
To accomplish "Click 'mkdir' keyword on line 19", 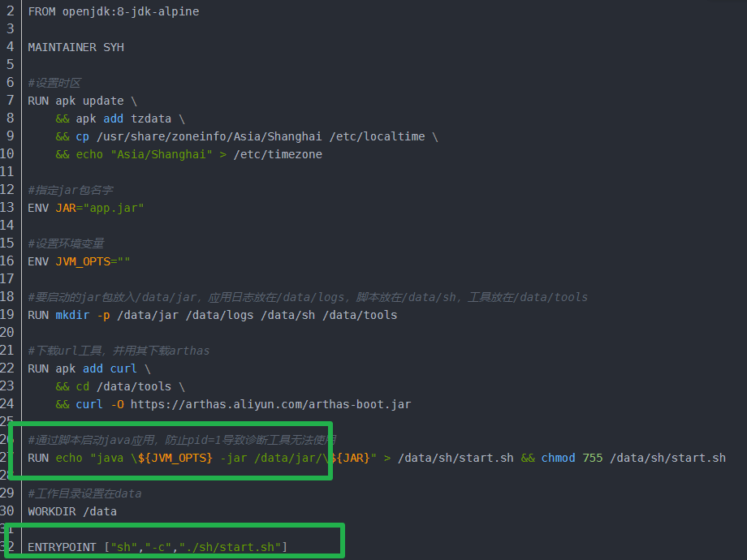I will [x=72, y=315].
